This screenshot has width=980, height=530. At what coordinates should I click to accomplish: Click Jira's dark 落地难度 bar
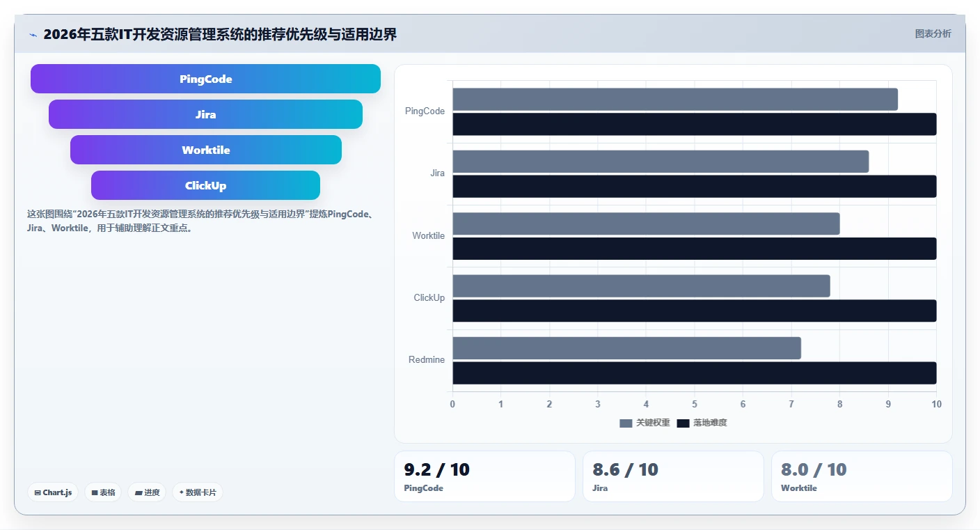click(695, 186)
